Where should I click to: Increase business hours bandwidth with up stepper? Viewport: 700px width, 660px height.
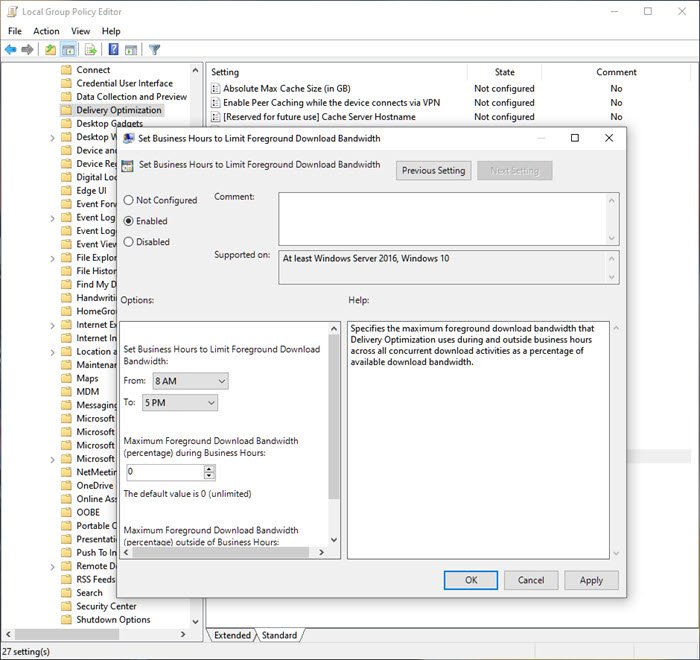(x=209, y=468)
